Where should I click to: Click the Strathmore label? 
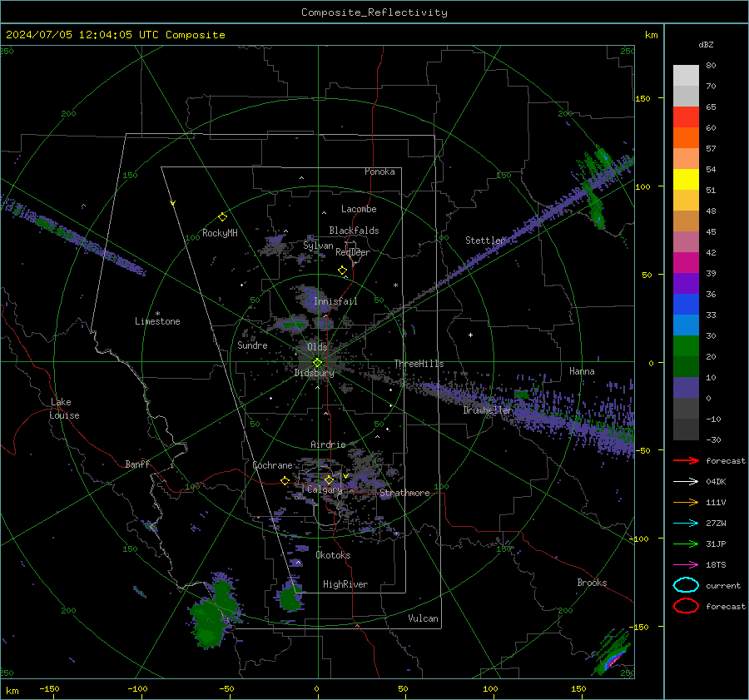(404, 493)
